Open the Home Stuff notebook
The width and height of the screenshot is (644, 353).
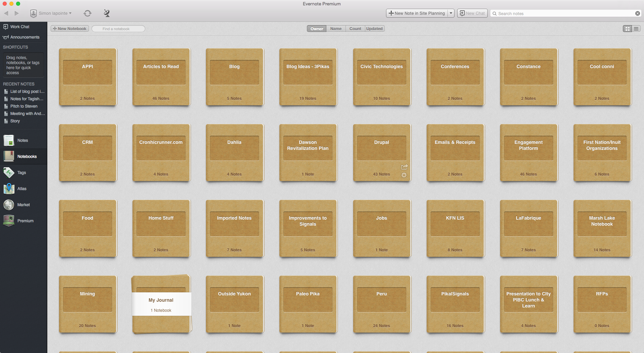pyautogui.click(x=161, y=229)
